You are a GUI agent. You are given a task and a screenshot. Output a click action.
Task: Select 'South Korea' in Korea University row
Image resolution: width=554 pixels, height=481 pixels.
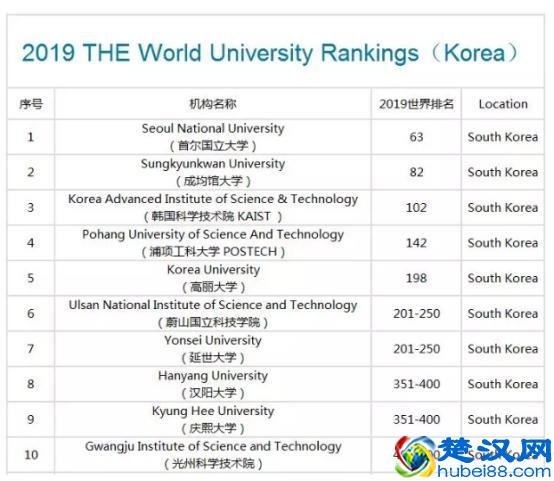(x=503, y=278)
